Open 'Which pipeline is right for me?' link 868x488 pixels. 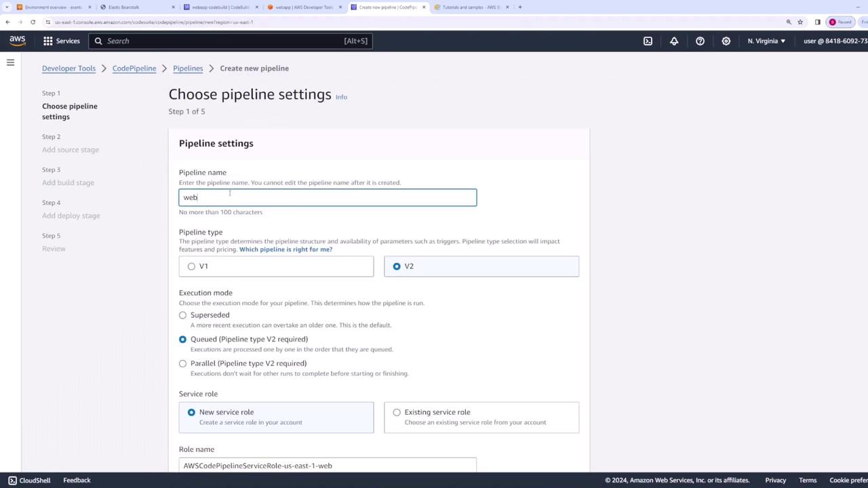(285, 249)
